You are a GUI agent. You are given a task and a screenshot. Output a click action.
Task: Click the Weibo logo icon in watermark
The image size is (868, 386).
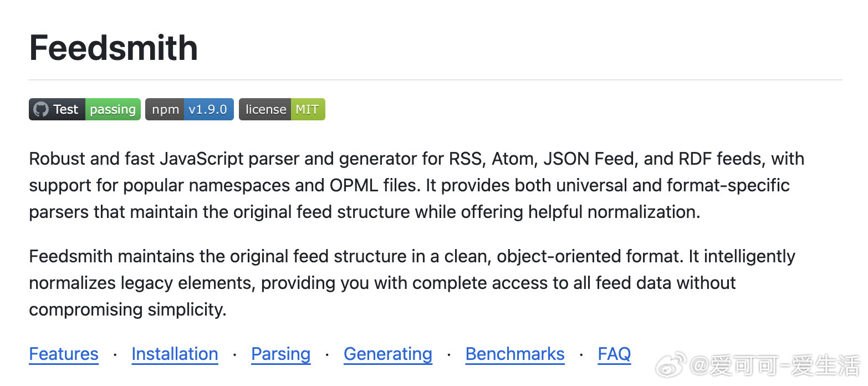(672, 364)
